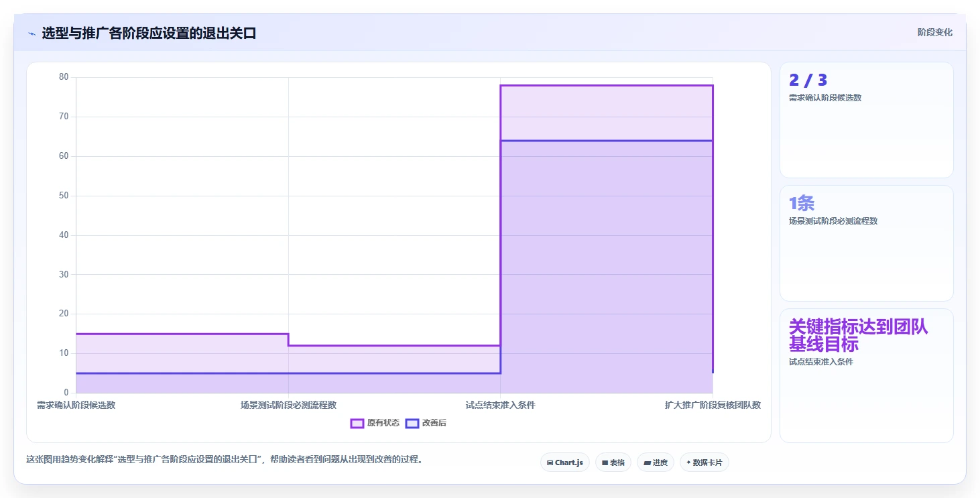
Task: Click the blue 改善后 legend swatch
Action: tap(412, 423)
